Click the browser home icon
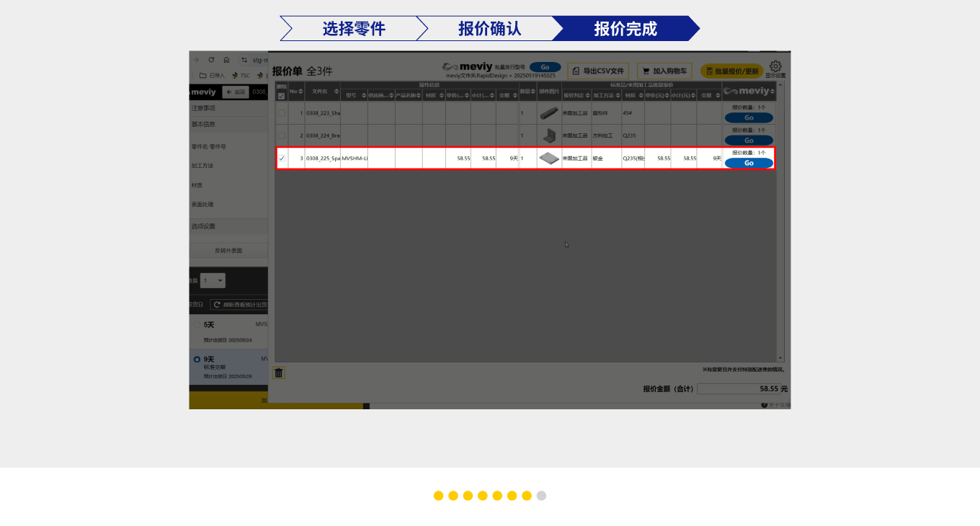Viewport: 980px width, 526px height. pyautogui.click(x=226, y=60)
